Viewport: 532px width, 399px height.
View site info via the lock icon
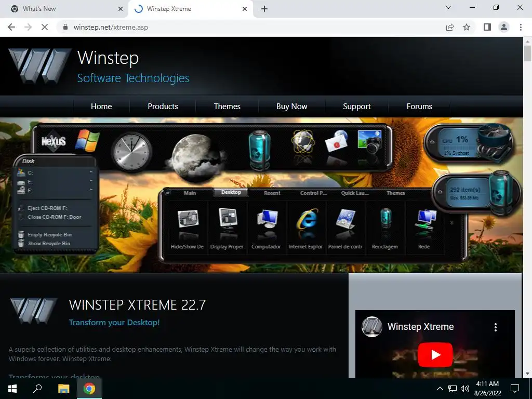pos(65,27)
